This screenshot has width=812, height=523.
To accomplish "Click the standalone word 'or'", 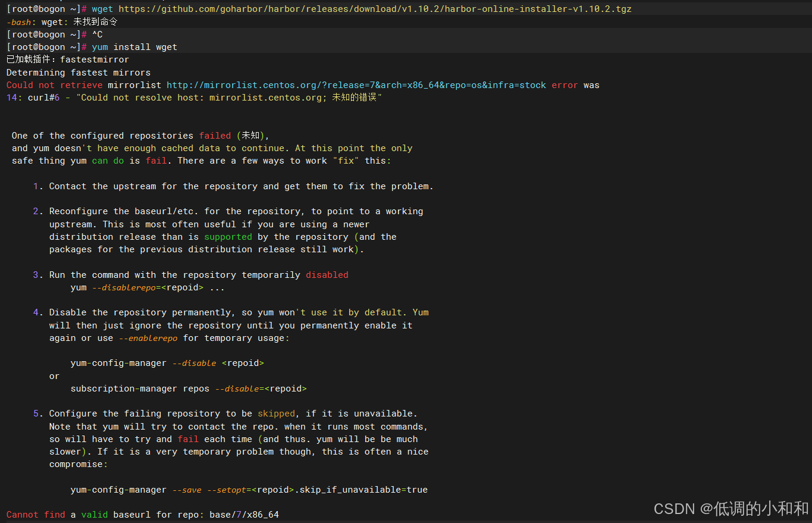I will tap(54, 376).
